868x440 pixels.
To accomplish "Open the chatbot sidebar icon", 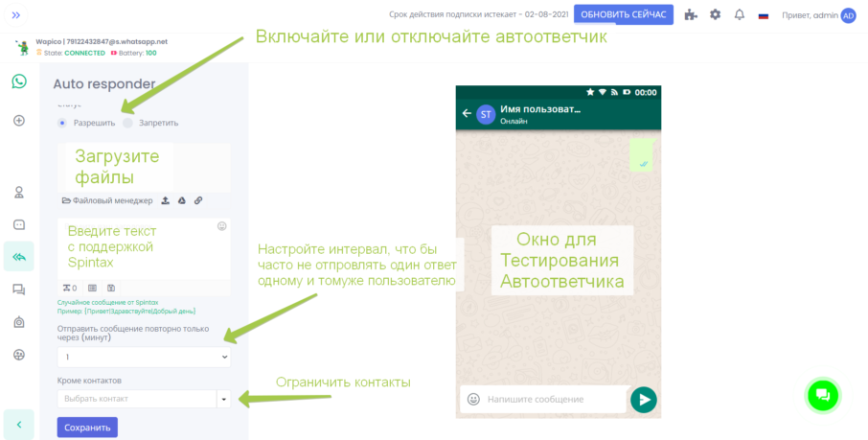I will pos(19,224).
